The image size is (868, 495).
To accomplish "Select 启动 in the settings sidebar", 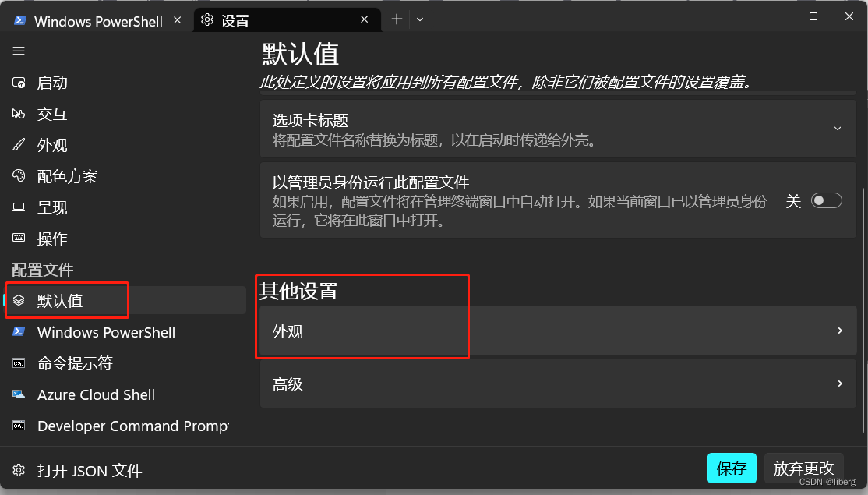I will pos(52,83).
